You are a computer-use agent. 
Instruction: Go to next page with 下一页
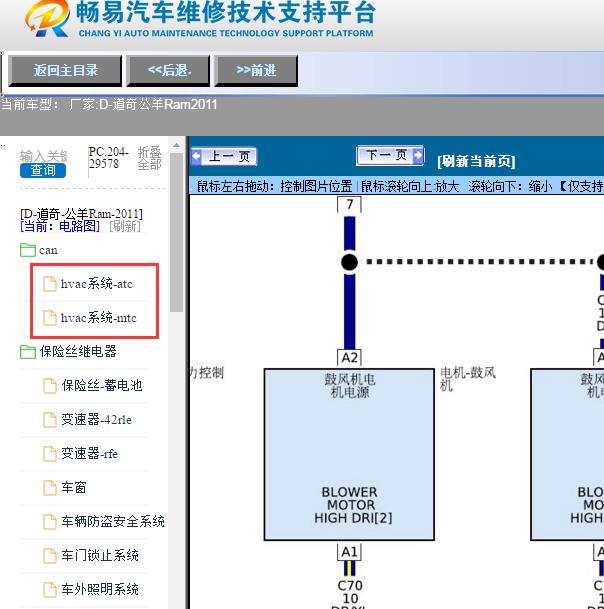tap(390, 155)
